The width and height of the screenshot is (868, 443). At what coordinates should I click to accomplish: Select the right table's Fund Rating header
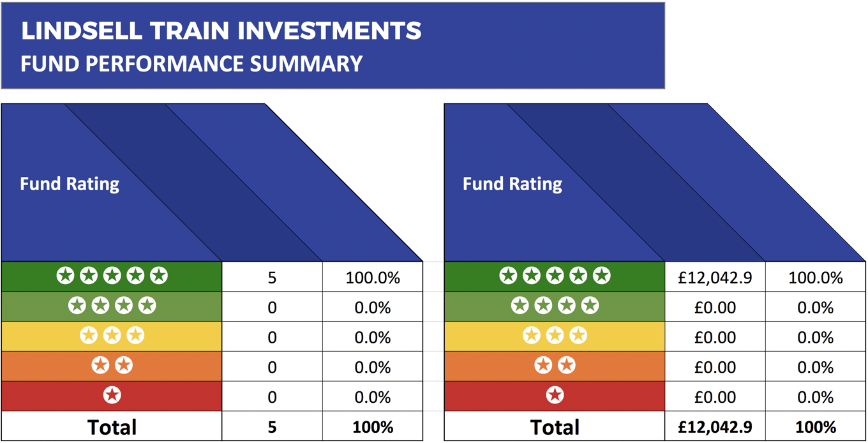513,184
